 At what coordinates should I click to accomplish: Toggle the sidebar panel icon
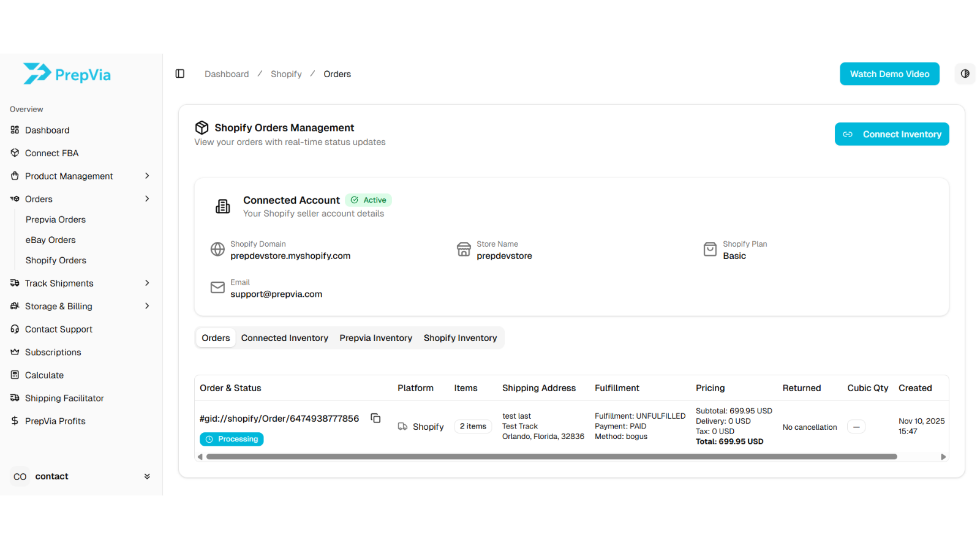[x=180, y=74]
